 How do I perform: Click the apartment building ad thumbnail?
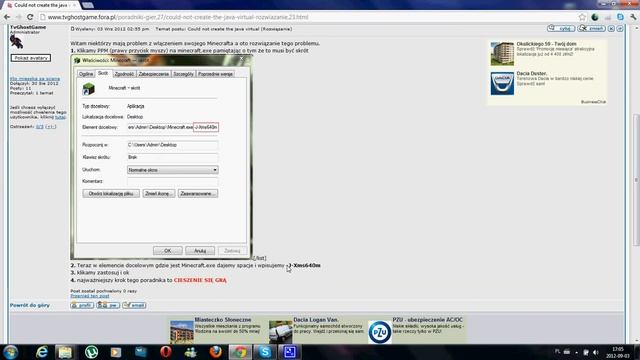click(502, 53)
